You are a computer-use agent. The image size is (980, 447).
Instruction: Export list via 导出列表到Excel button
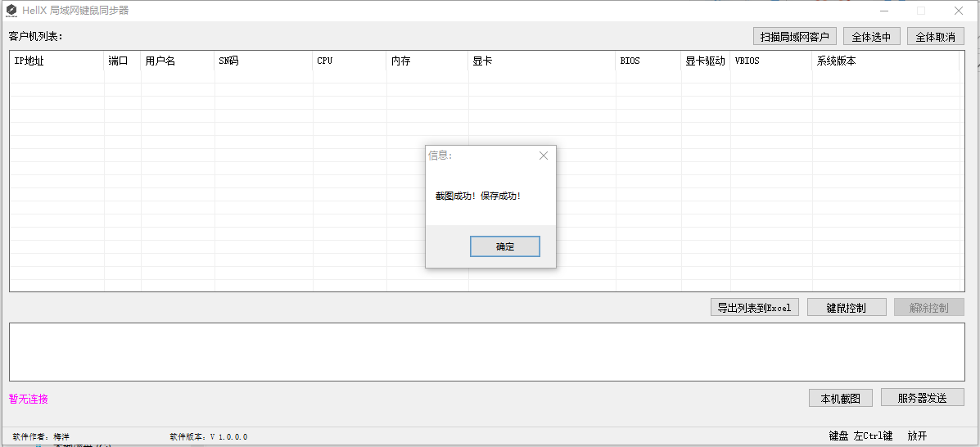click(x=754, y=308)
